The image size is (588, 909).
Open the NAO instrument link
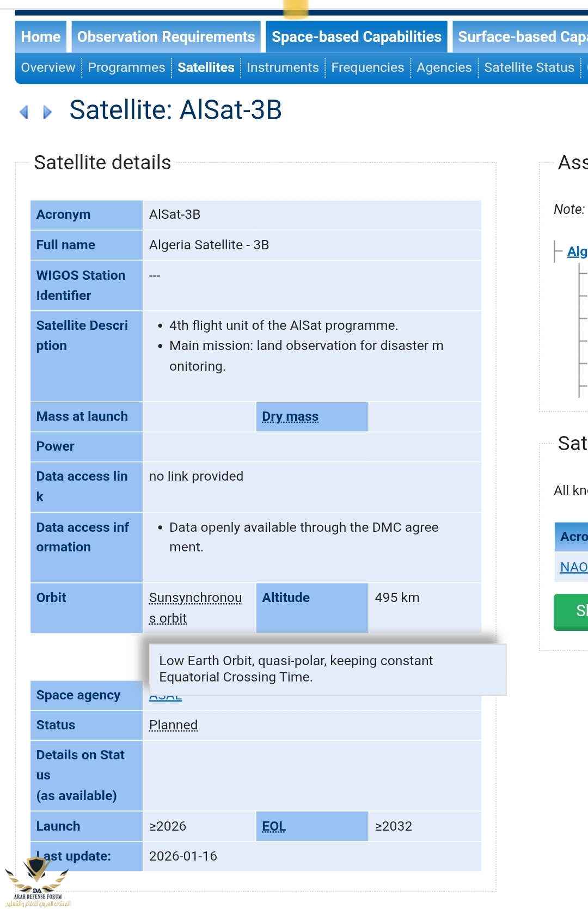point(573,567)
